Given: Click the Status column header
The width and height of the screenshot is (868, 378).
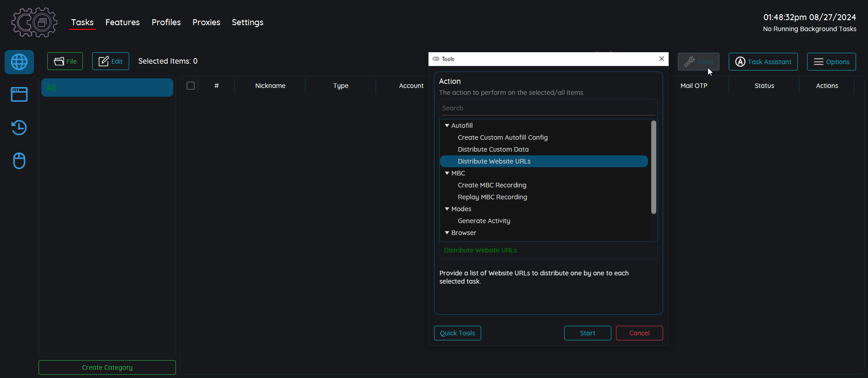Looking at the screenshot, I should pos(764,86).
